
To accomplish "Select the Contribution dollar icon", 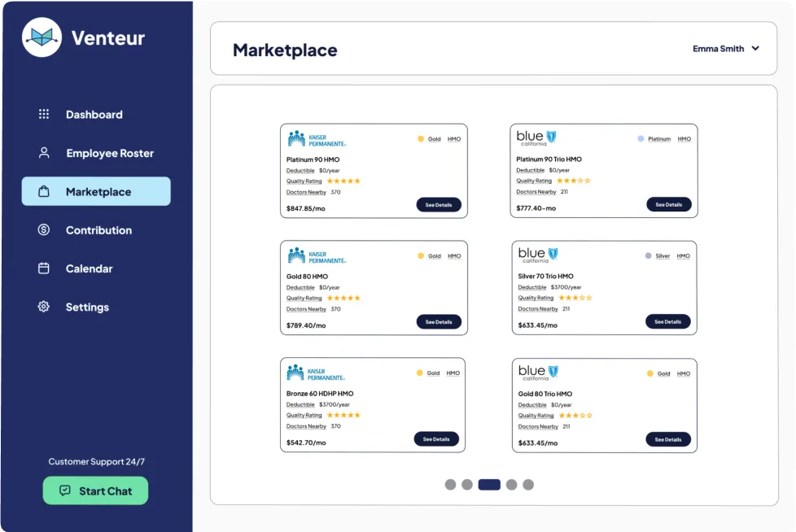I will click(x=43, y=230).
